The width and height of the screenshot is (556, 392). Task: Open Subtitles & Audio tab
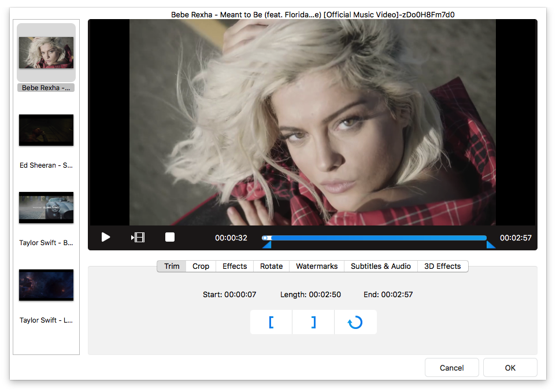click(380, 266)
